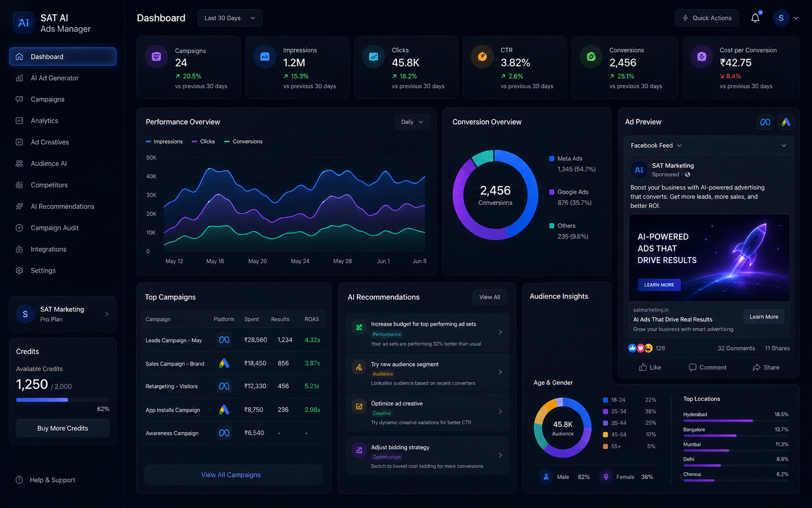The image size is (812, 508).
Task: Click the Female gender icon
Action: coord(606,477)
